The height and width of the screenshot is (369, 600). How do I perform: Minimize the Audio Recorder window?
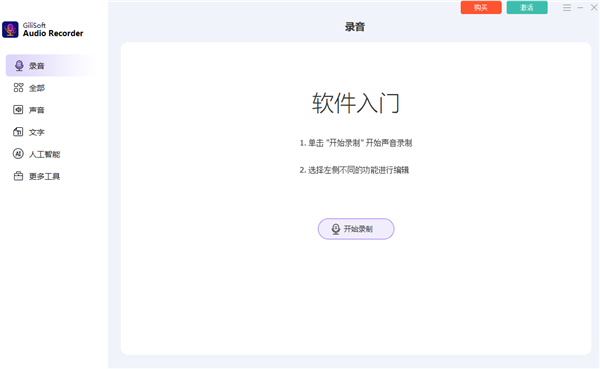click(580, 8)
